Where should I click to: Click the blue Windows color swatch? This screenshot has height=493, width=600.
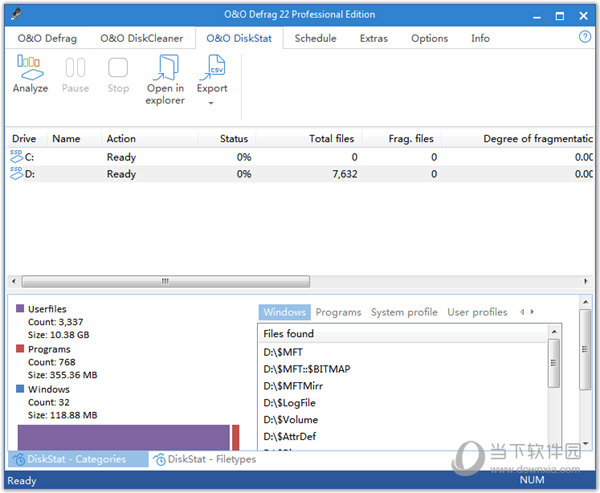pyautogui.click(x=20, y=389)
